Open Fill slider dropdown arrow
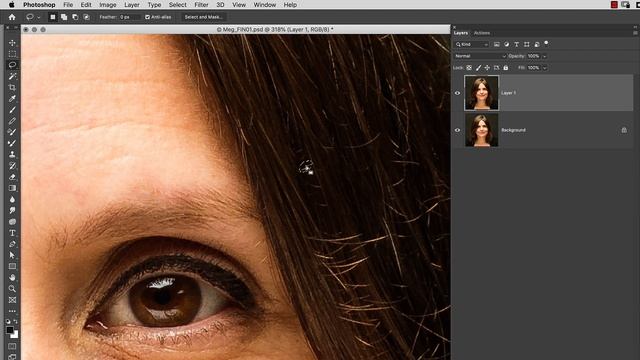Viewport: 640px width, 360px height. [x=544, y=68]
